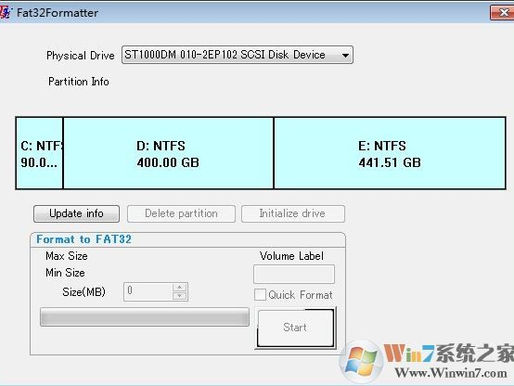Click the partition size slider bar
Viewport: 514px width, 386px height.
pyautogui.click(x=145, y=317)
